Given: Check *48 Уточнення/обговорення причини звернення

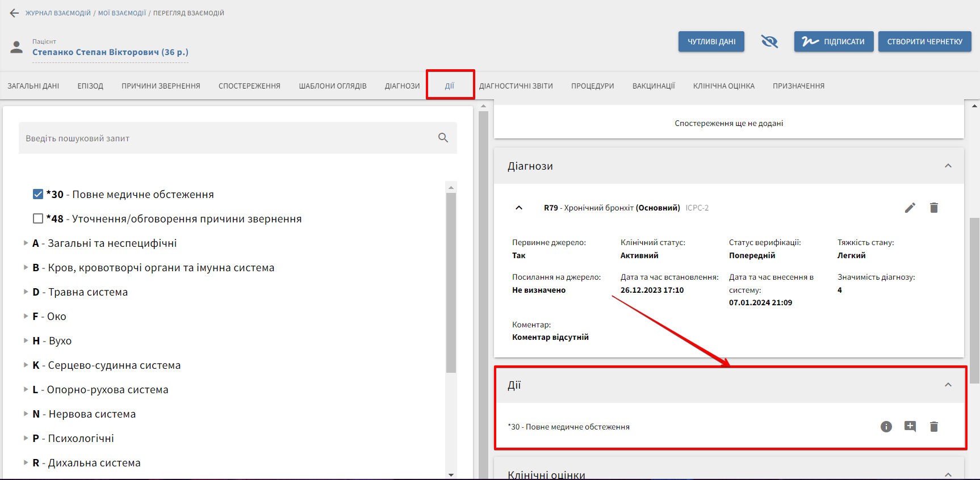Looking at the screenshot, I should point(38,218).
